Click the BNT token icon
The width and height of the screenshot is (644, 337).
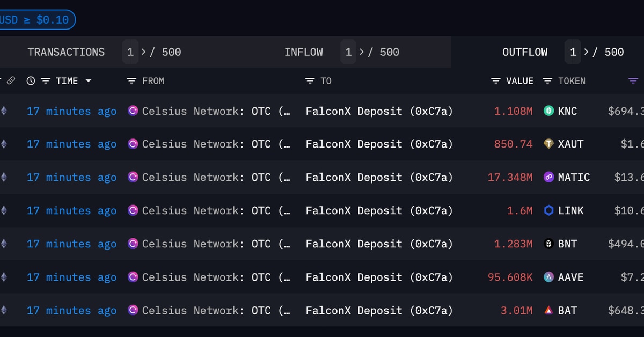pyautogui.click(x=548, y=244)
